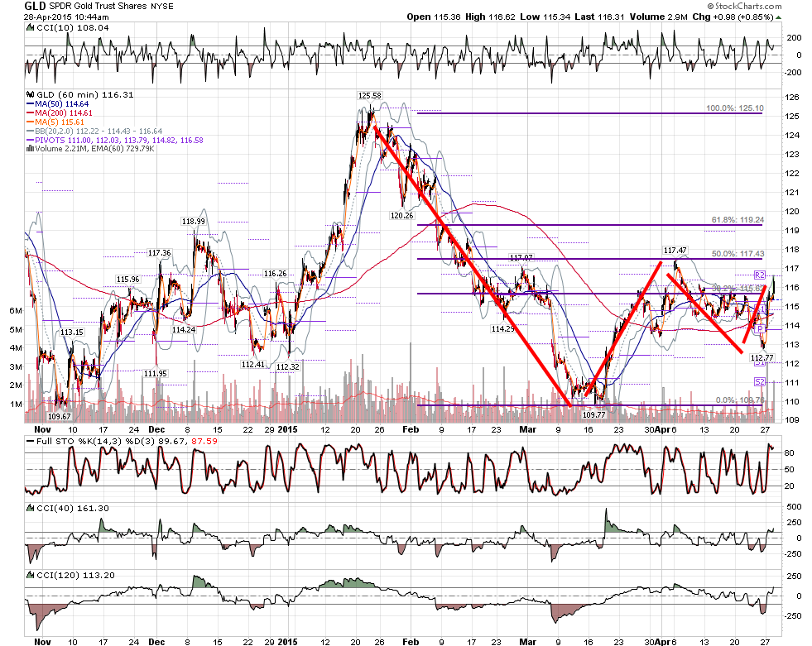This screenshot has width=812, height=646.
Task: Click the 109.77 March low label
Action: [x=594, y=414]
